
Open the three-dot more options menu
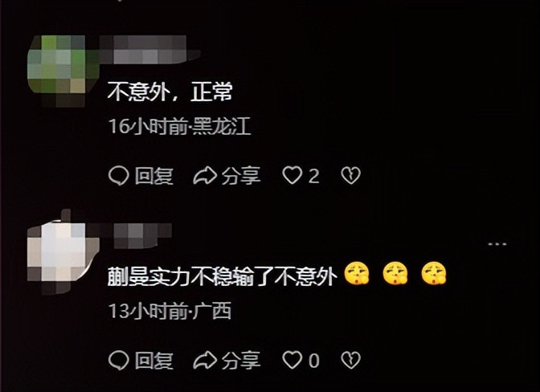[497, 244]
